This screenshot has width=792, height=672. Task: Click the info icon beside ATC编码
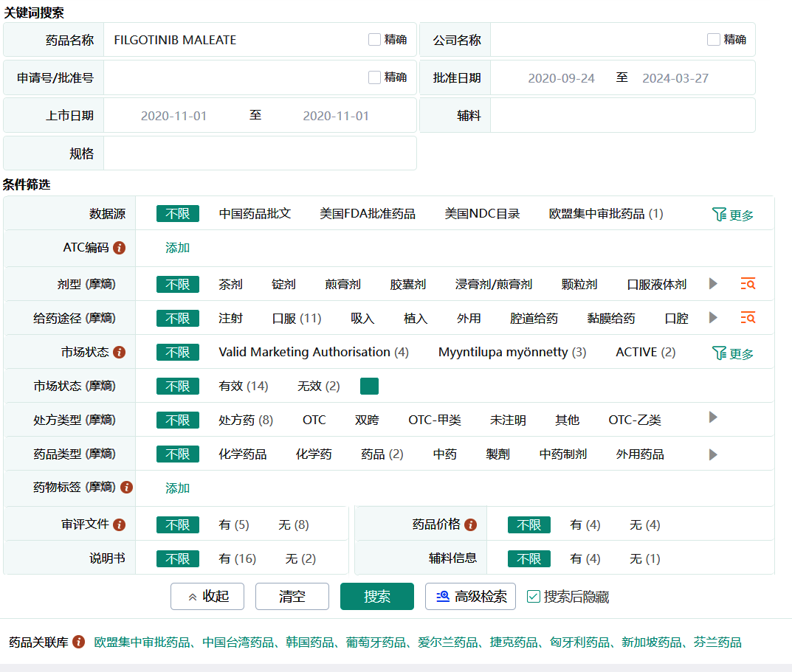pos(120,248)
